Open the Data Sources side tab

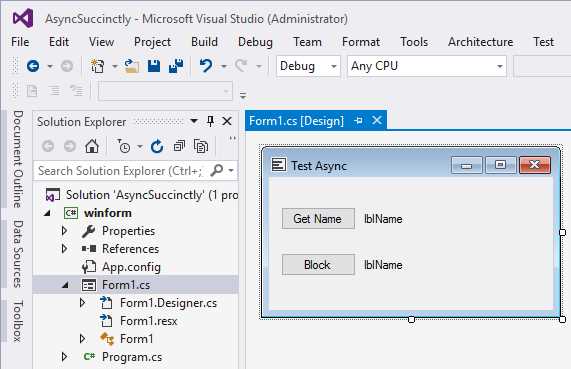pos(17,254)
